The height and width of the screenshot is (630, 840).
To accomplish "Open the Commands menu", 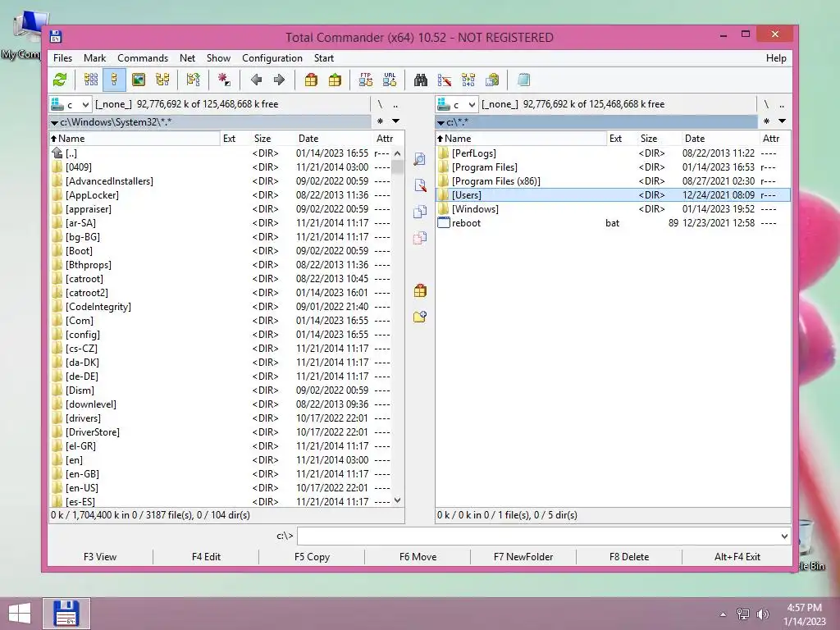I will (143, 58).
